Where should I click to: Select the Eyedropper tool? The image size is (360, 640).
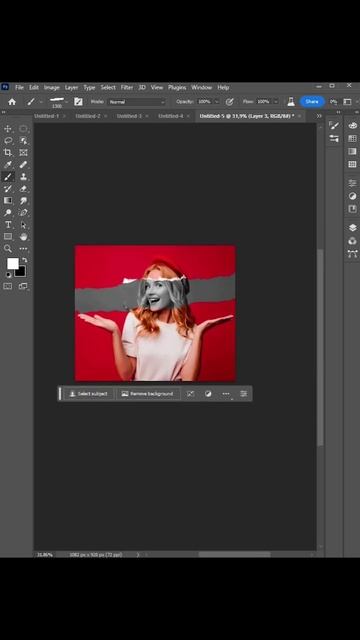tap(8, 164)
